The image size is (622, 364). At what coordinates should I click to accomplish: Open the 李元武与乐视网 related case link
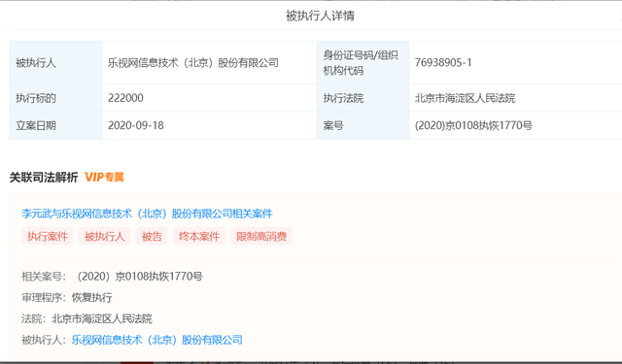click(147, 214)
